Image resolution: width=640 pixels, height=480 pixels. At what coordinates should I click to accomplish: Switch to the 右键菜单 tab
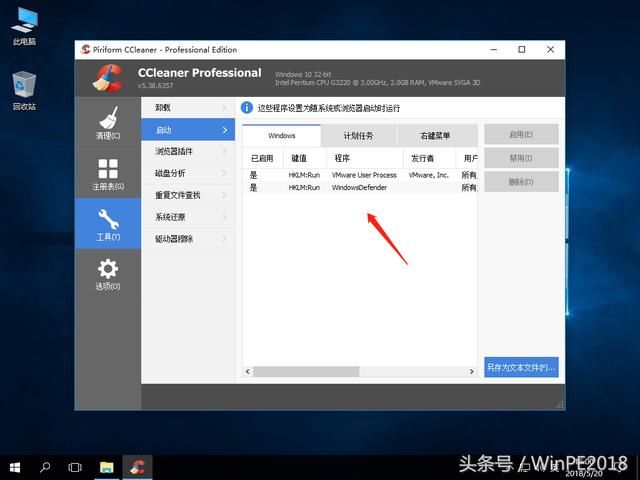coord(436,136)
